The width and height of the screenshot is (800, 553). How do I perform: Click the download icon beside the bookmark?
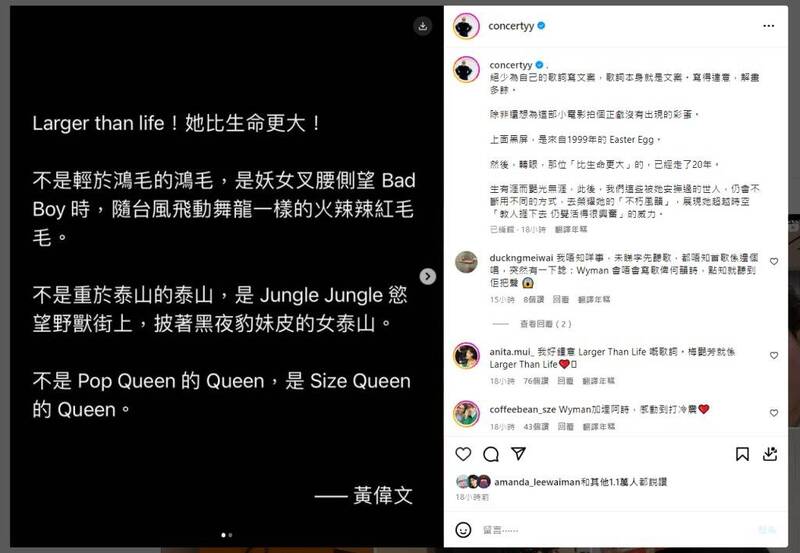pos(770,454)
